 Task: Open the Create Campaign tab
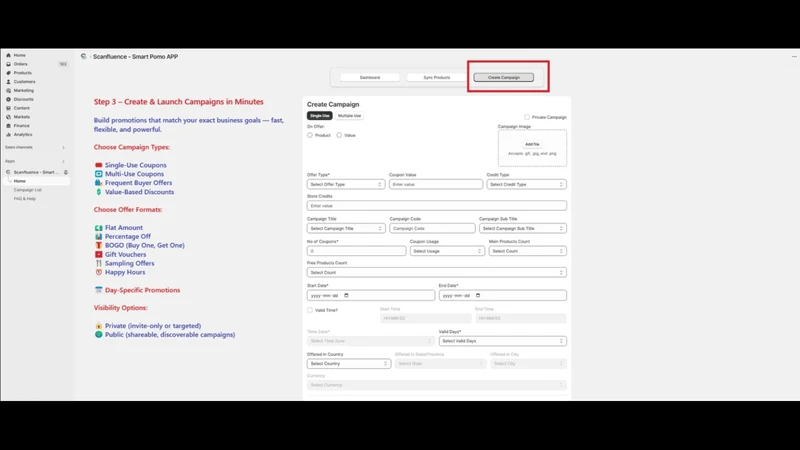(504, 78)
